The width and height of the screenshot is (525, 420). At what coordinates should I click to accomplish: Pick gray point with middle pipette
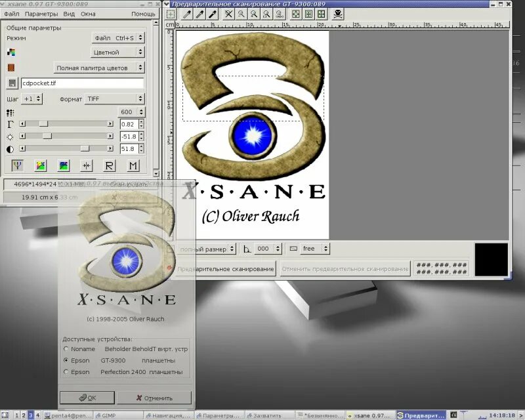[199, 14]
